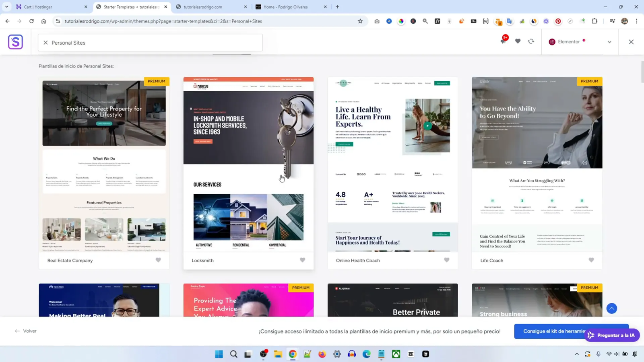Click the sync/refresh templates icon
The height and width of the screenshot is (362, 644).
click(532, 41)
